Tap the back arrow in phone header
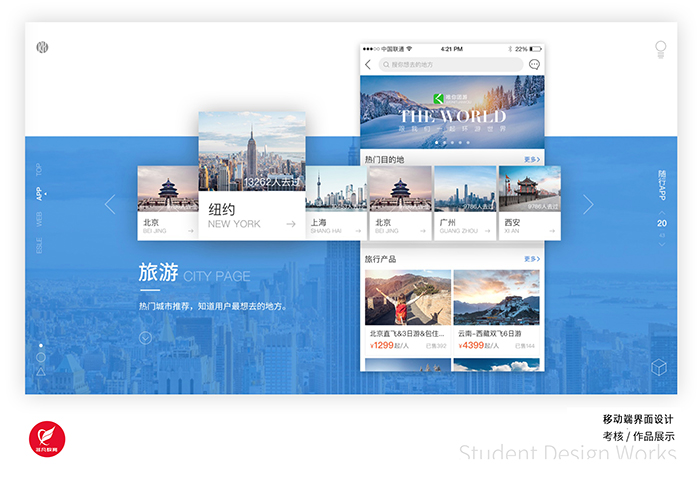 (368, 65)
